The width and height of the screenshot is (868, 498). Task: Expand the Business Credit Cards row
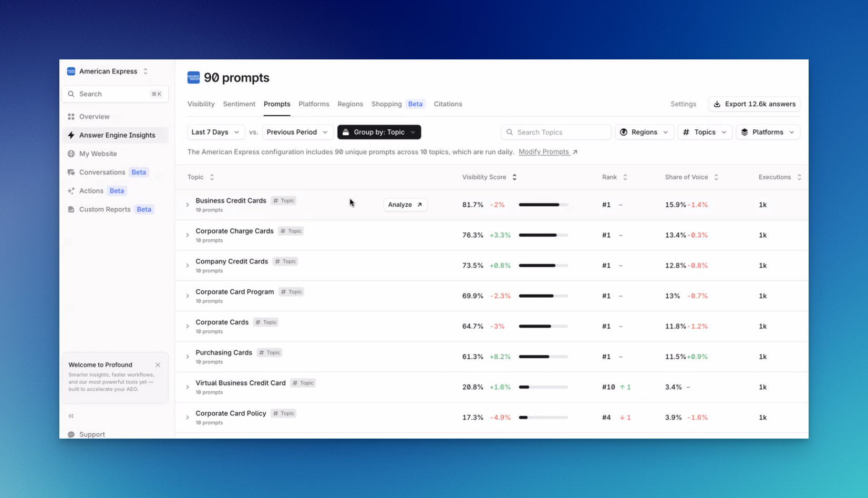tap(188, 205)
